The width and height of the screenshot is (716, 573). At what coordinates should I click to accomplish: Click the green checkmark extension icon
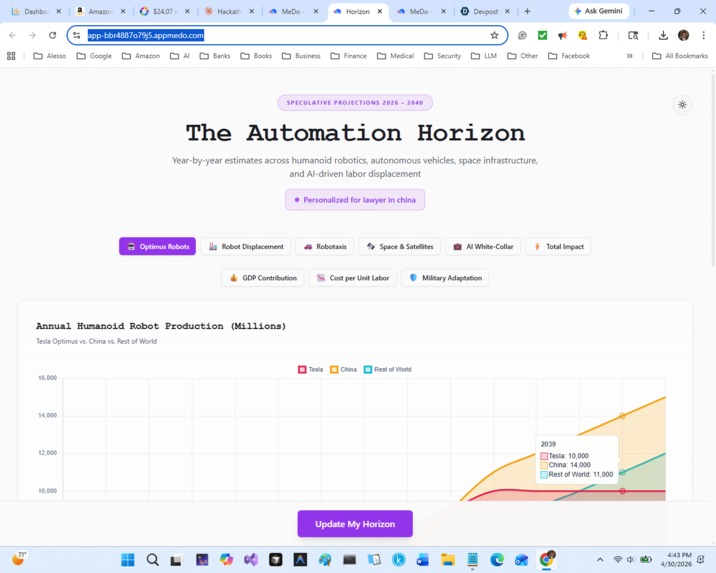(x=542, y=35)
